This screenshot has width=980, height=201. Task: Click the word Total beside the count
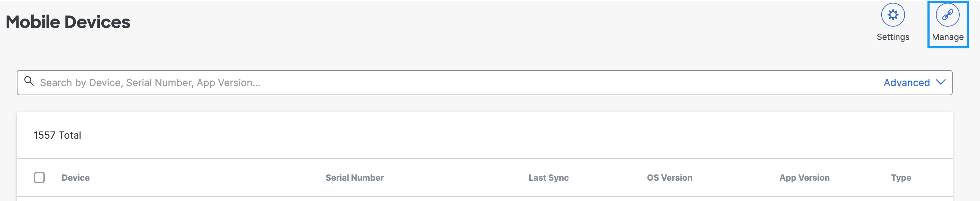[70, 135]
